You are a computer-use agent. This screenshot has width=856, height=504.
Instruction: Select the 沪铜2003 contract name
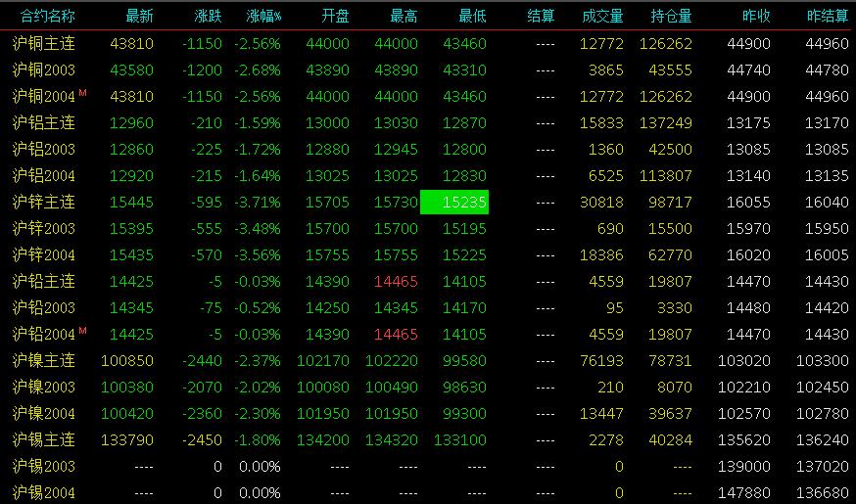(44, 69)
